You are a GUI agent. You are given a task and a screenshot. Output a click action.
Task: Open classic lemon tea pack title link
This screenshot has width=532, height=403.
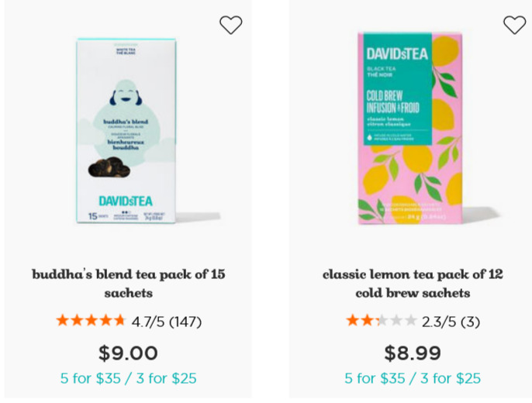(413, 284)
